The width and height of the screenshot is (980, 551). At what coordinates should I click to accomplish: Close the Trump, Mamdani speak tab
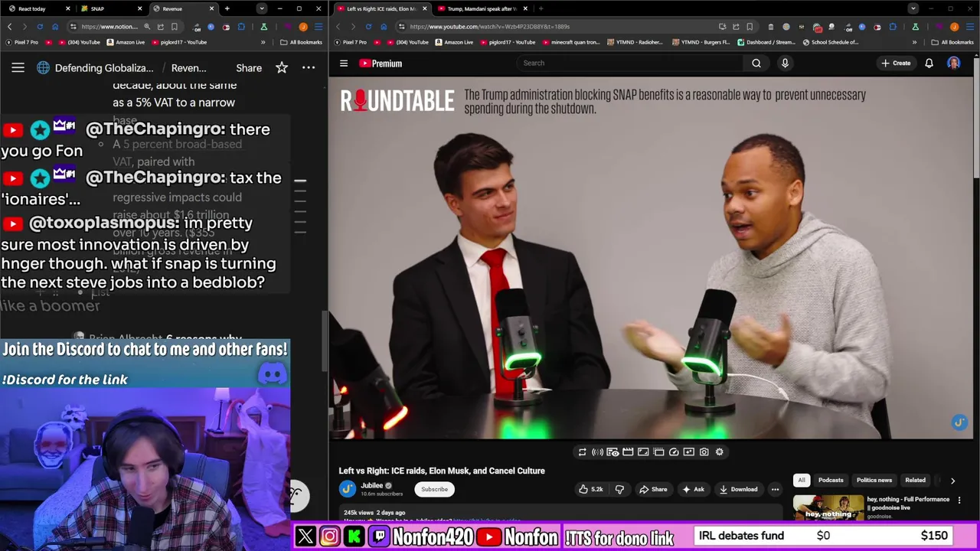pyautogui.click(x=525, y=8)
